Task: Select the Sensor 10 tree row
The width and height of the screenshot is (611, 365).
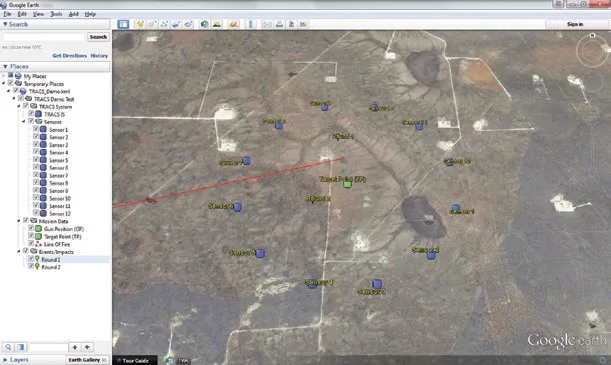Action: (x=60, y=198)
